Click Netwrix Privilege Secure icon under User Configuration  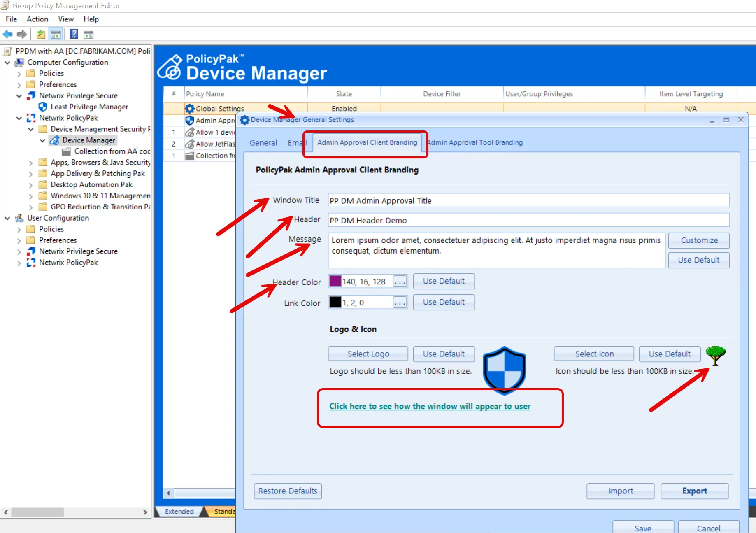[31, 251]
